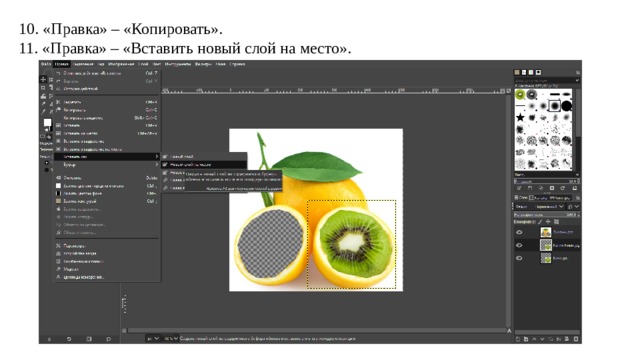Open the ruler unit dropdown in status bar
The width and height of the screenshot is (640, 360).
click(153, 339)
